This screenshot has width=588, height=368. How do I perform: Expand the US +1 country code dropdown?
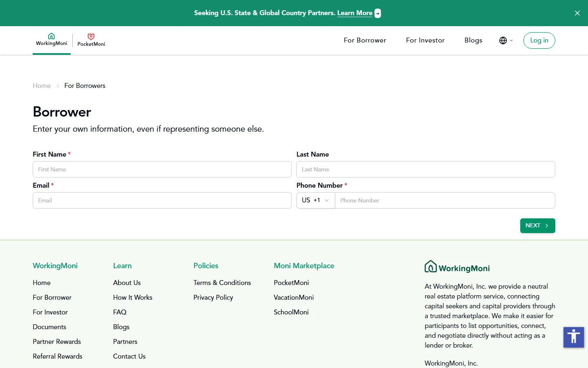(x=316, y=200)
